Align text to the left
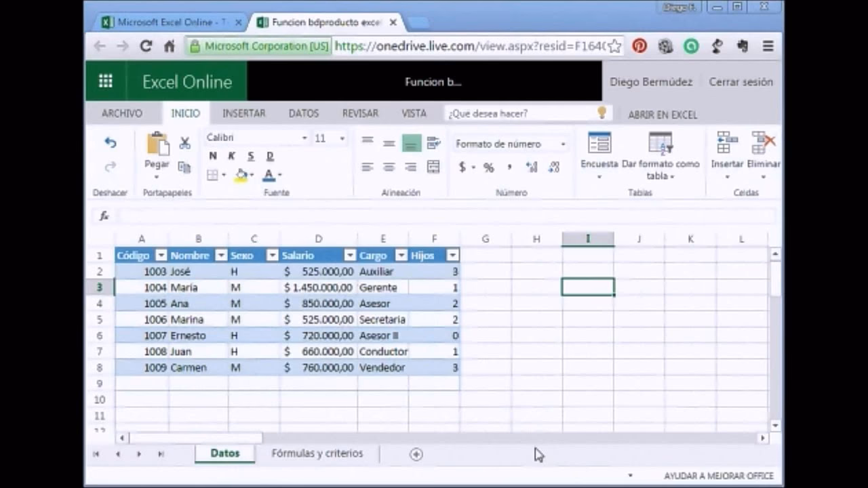This screenshot has height=488, width=868. [368, 167]
